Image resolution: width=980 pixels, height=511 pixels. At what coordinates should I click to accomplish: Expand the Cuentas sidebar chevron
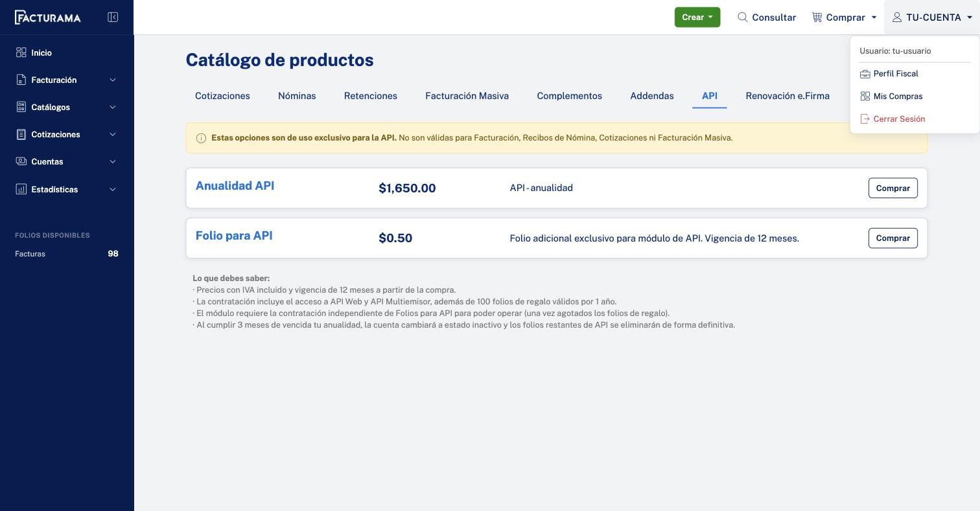click(x=113, y=161)
